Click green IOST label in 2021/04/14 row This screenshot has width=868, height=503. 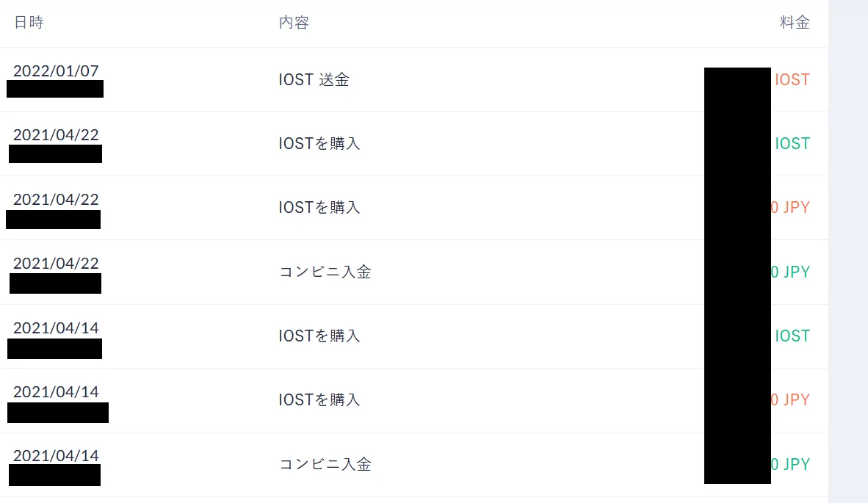click(792, 336)
